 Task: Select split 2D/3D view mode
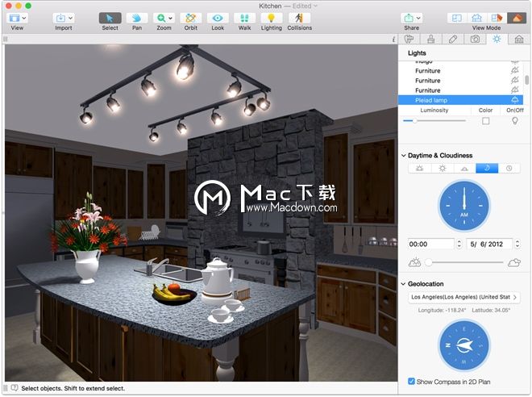497,18
